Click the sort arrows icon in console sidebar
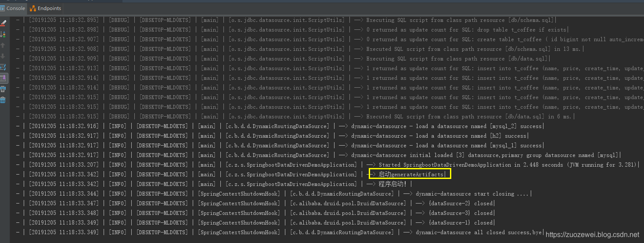 tap(3, 34)
